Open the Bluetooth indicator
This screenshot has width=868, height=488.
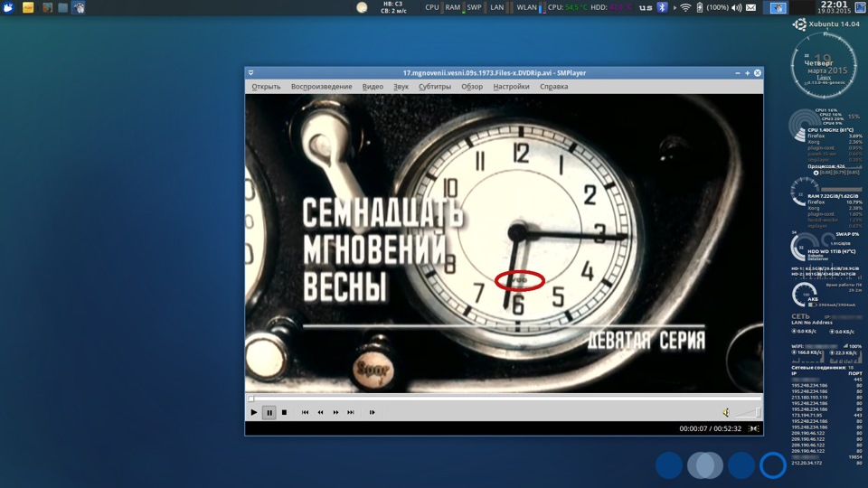662,7
